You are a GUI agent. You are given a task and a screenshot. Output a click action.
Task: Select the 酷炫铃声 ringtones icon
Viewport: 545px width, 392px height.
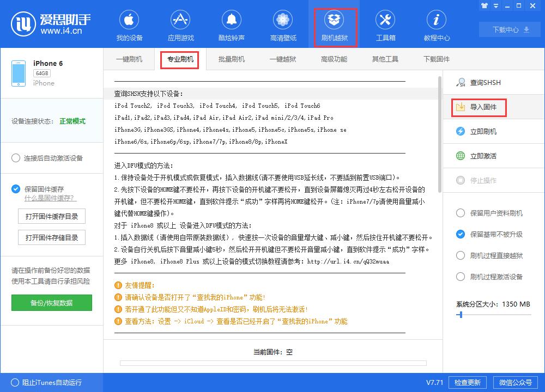coord(232,24)
